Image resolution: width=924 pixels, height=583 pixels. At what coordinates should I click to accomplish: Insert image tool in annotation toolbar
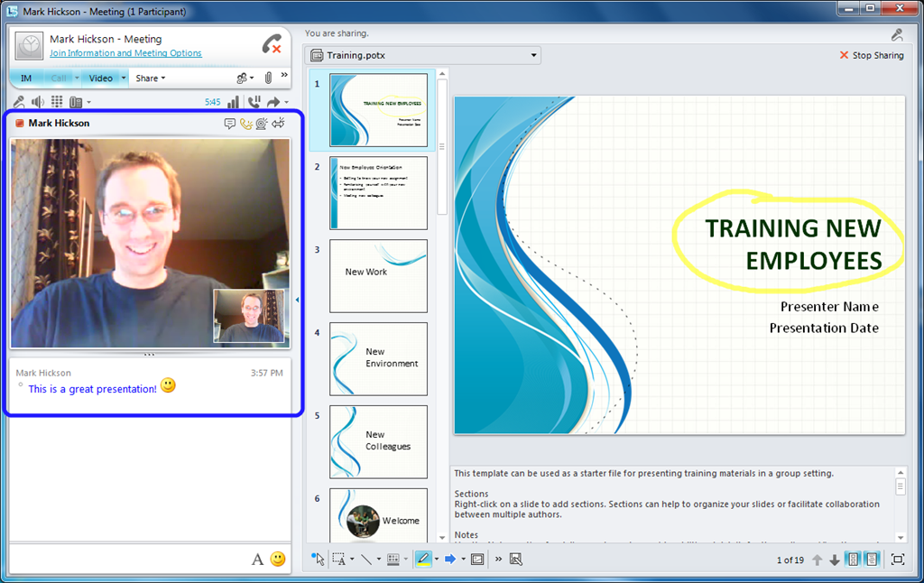(x=515, y=559)
